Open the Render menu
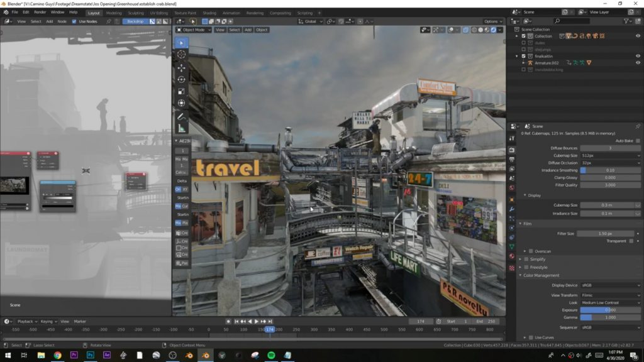Viewport: 644px width, 362px height. click(40, 13)
